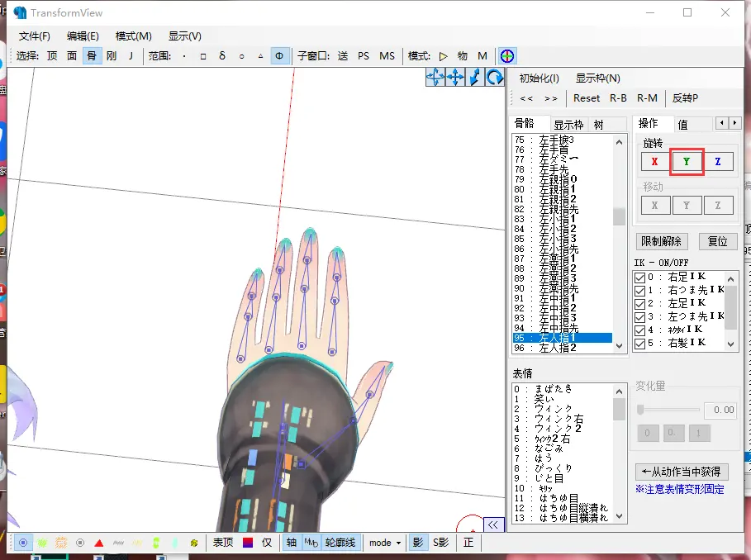Open the 显示枠(N) menu
Screen dimensions: 751x560
click(597, 78)
